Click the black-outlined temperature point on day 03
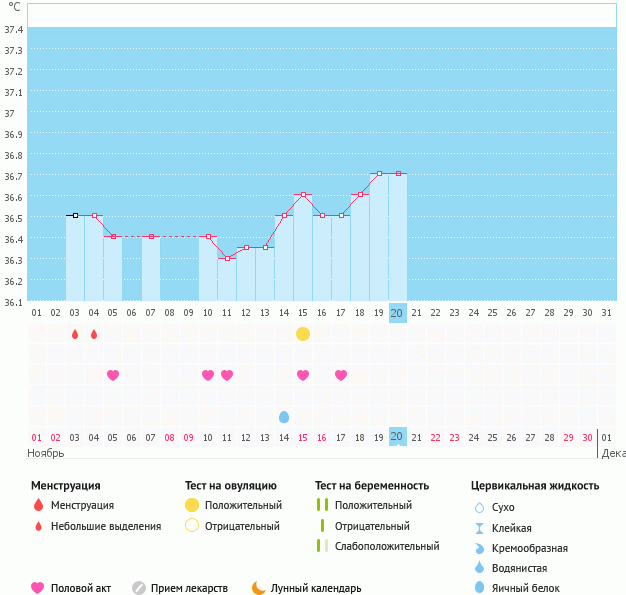The width and height of the screenshot is (626, 595). pyautogui.click(x=75, y=215)
